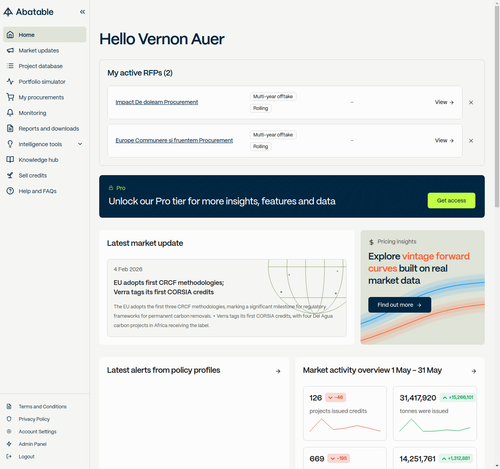Click the Home house icon
The width and height of the screenshot is (500, 469).
(x=10, y=35)
